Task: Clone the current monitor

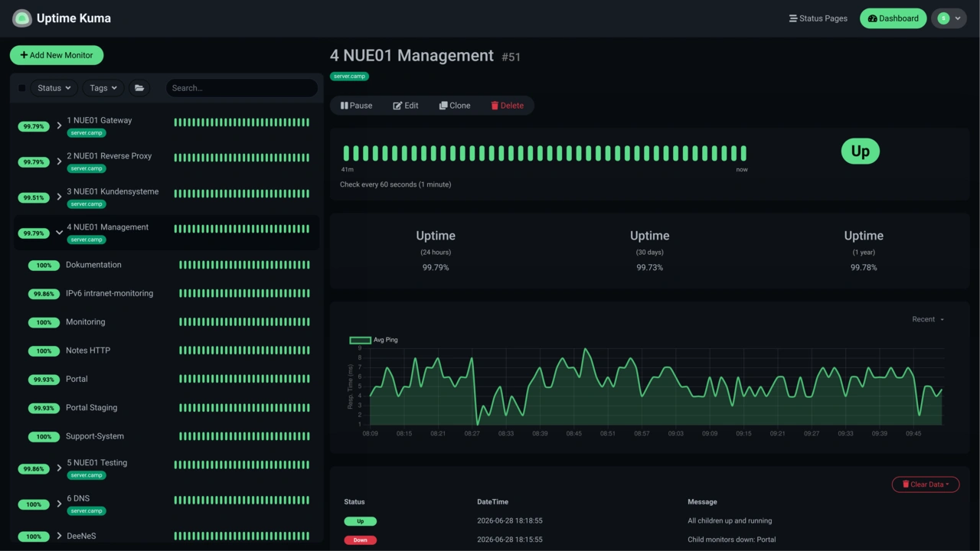Action: click(455, 106)
